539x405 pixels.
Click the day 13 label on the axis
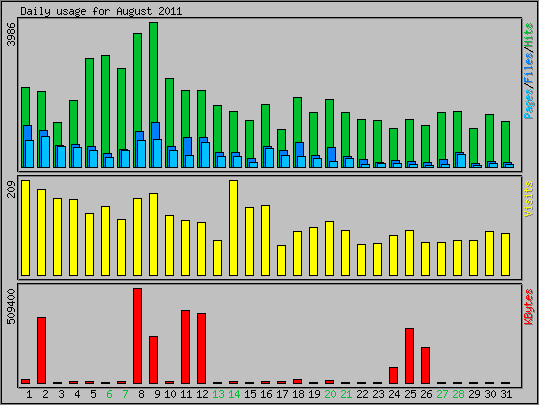click(218, 394)
